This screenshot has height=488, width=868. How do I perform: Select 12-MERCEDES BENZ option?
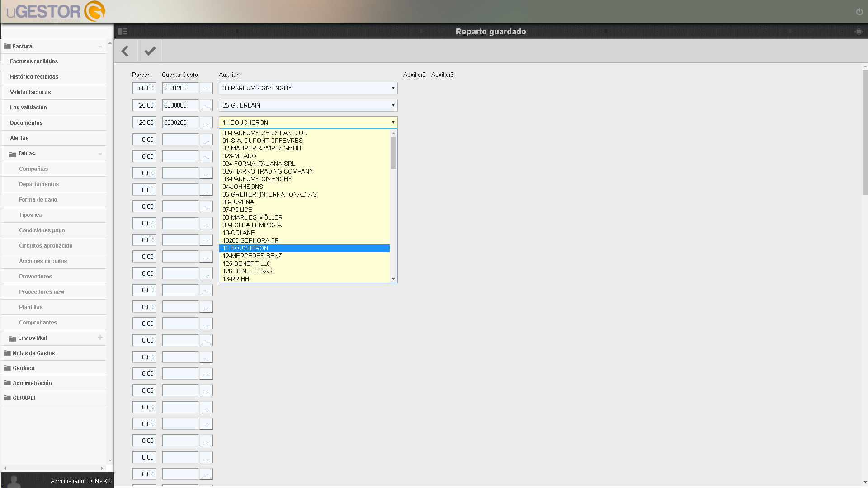[x=304, y=256]
